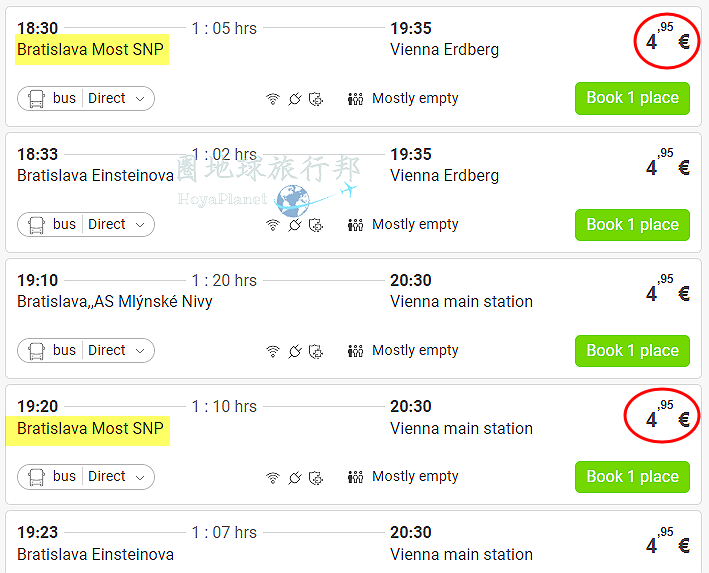
Task: Click the occupancy people icon on 18:30 trip
Action: click(355, 99)
